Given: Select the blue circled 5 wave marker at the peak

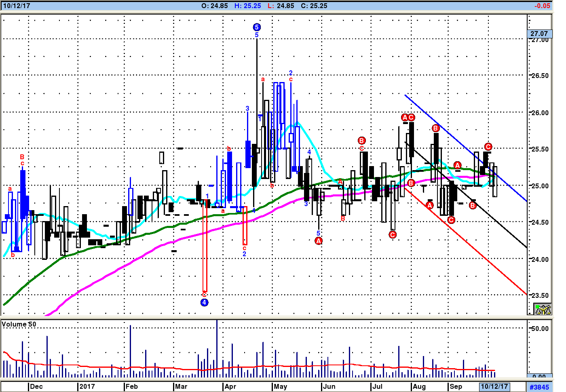Looking at the screenshot, I should (x=257, y=27).
